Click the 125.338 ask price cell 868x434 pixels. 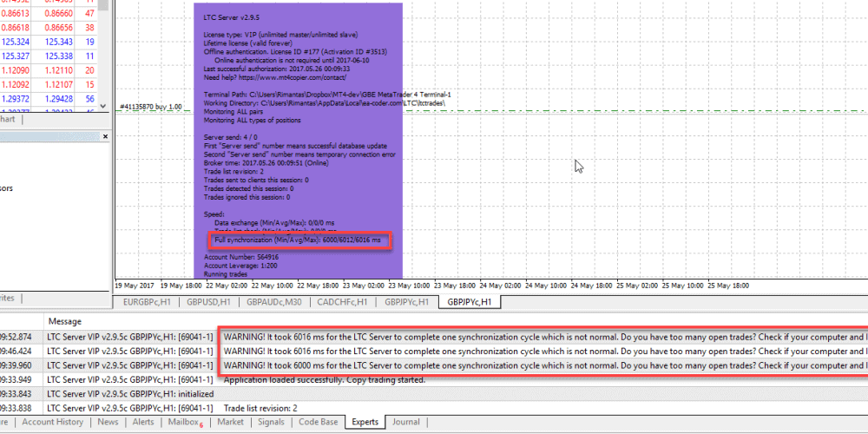pyautogui.click(x=59, y=56)
